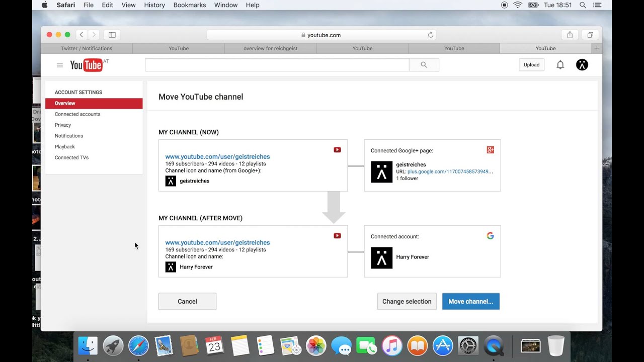The height and width of the screenshot is (362, 644).
Task: Open the Safari share button
Action: [x=570, y=35]
